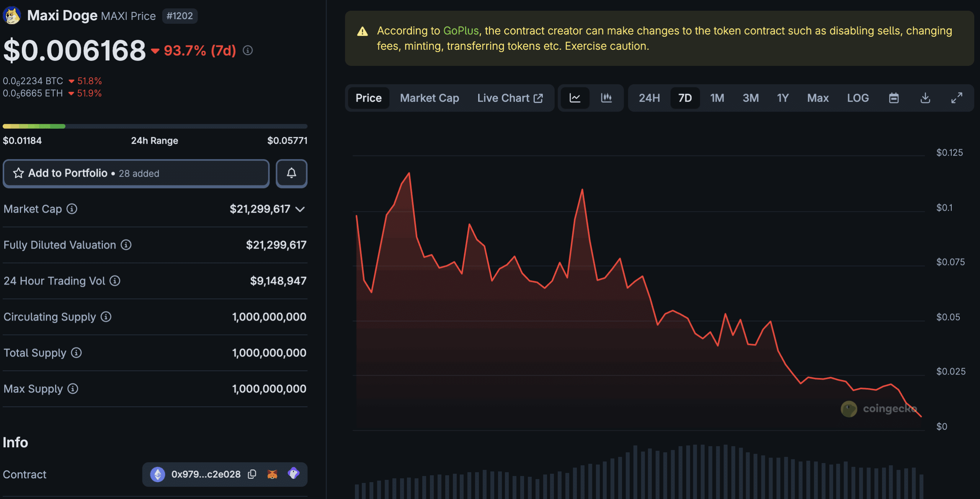Toggle the 7D price change info icon
Viewport: 980px width, 499px height.
247,50
